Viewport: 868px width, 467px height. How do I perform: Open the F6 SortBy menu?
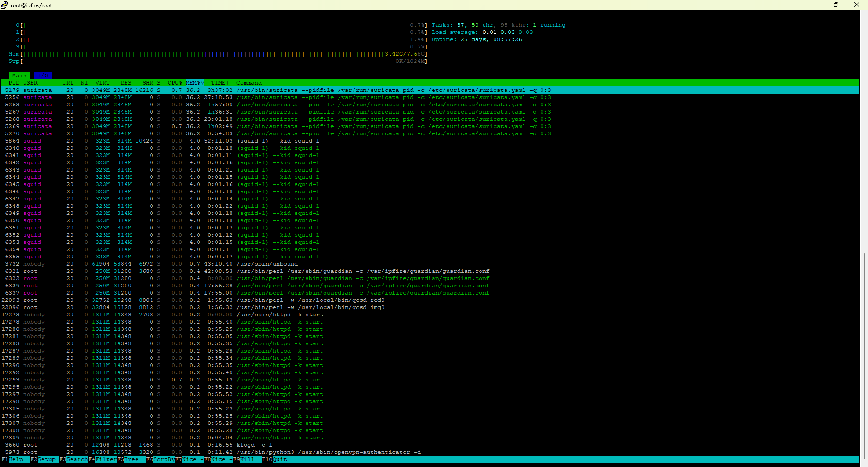tap(160, 459)
